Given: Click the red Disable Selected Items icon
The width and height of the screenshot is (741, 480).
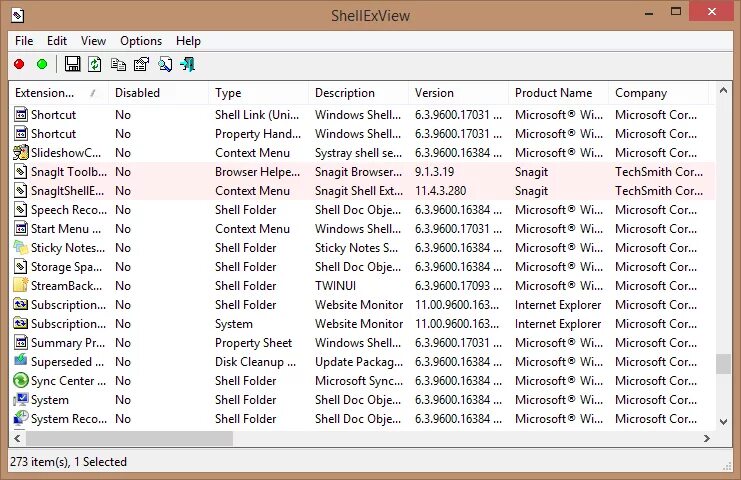Looking at the screenshot, I should click(19, 64).
